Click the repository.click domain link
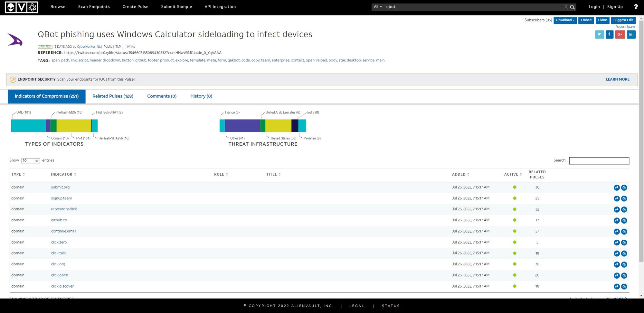This screenshot has height=313, width=644. (64, 209)
